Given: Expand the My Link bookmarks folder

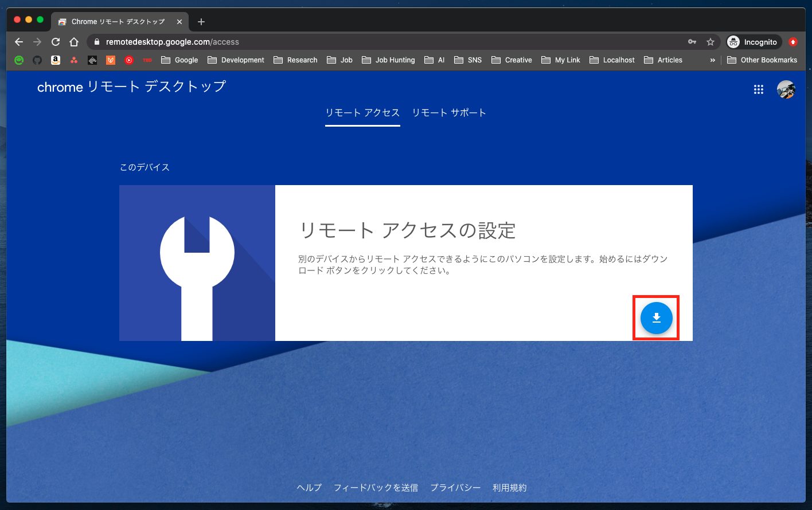Looking at the screenshot, I should point(560,60).
